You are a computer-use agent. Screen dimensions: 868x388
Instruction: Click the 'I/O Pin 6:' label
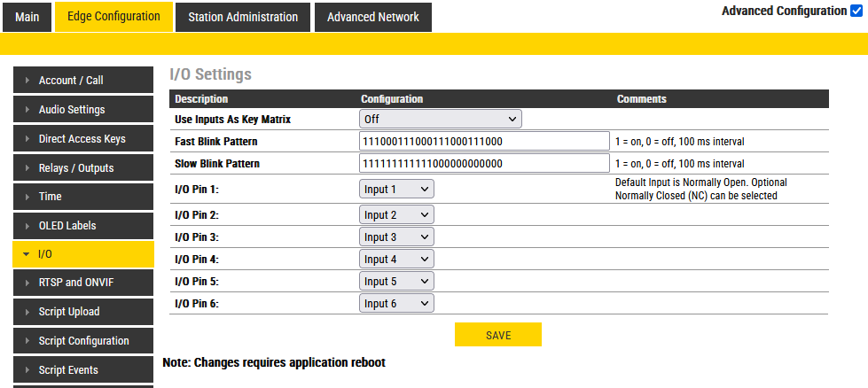tap(197, 304)
